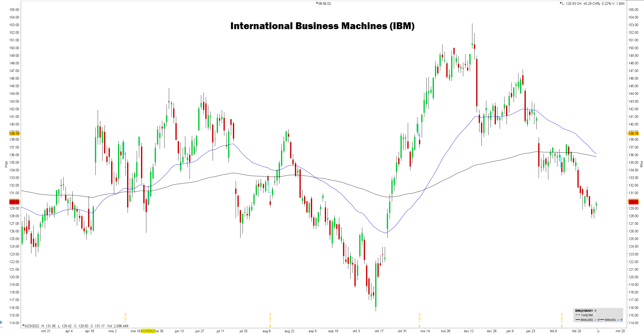
Task: Click the small blue icon at bottom-left corner
Action: click(x=1, y=322)
